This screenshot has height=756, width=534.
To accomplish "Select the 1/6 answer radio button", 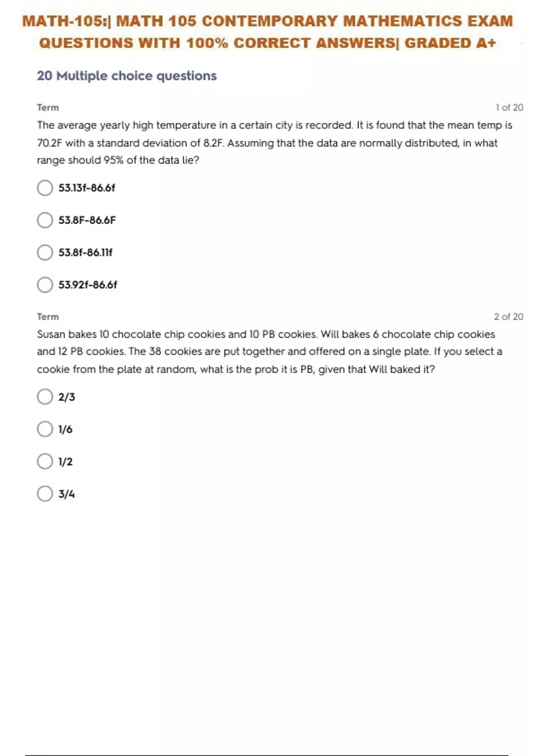I will (x=45, y=429).
